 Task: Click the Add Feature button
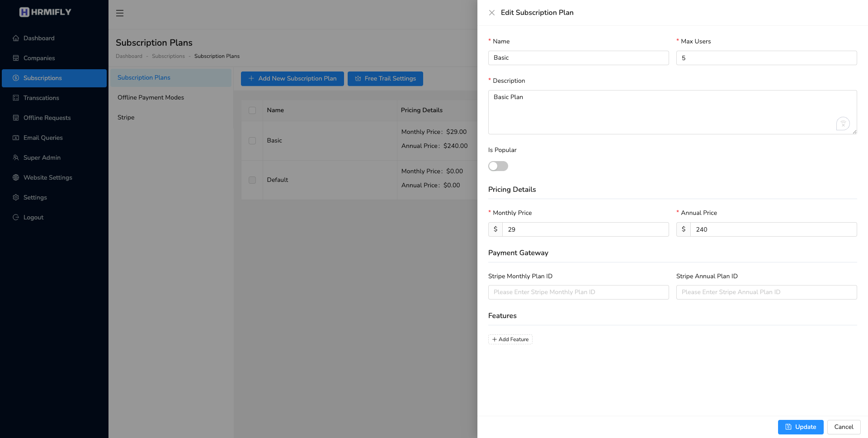pyautogui.click(x=510, y=339)
